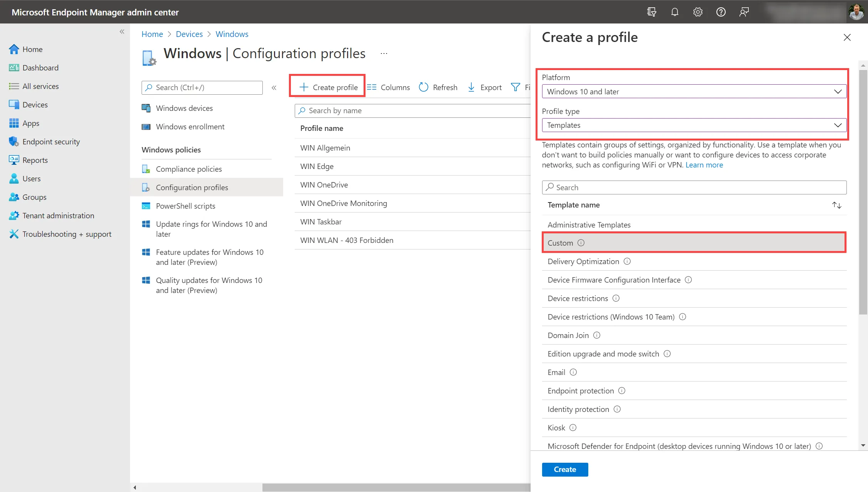This screenshot has width=868, height=492.
Task: Click the Create profile button
Action: pyautogui.click(x=328, y=87)
